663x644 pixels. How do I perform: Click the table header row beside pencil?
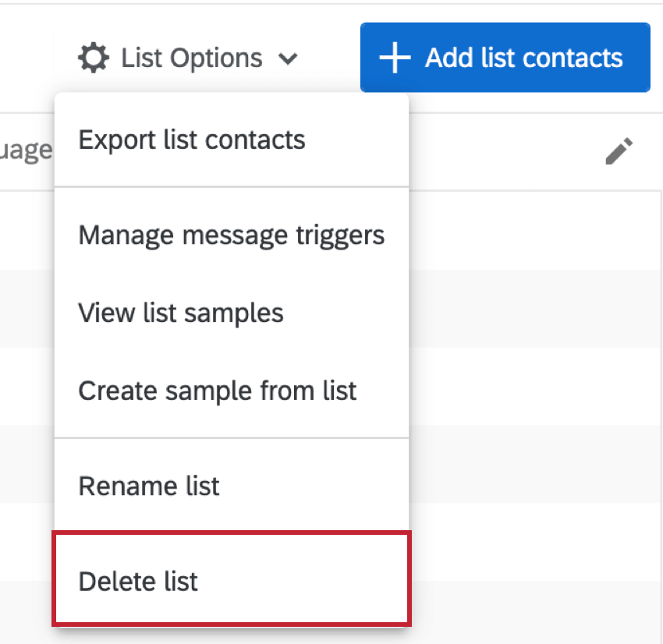click(x=535, y=152)
